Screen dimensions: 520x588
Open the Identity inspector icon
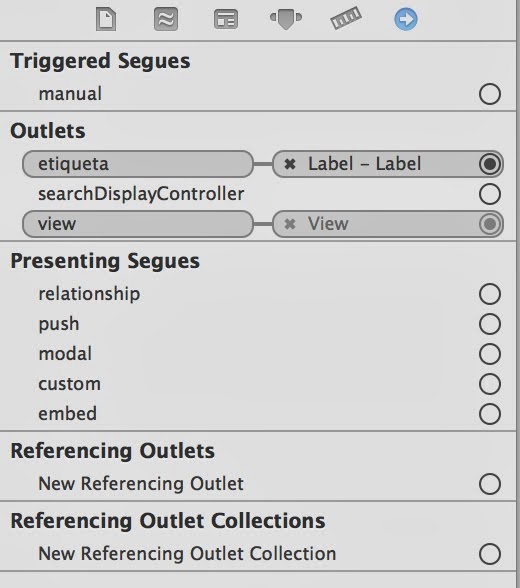(x=226, y=20)
